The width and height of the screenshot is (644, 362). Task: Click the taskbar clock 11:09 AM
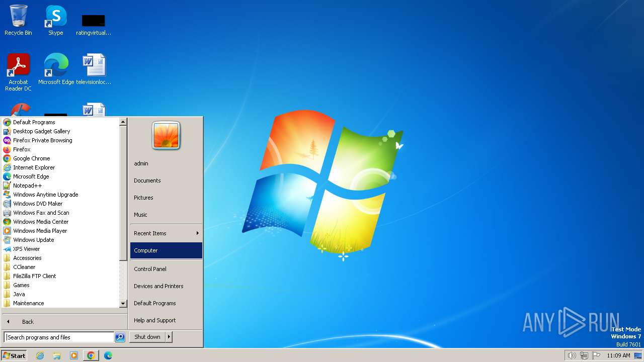click(x=618, y=355)
